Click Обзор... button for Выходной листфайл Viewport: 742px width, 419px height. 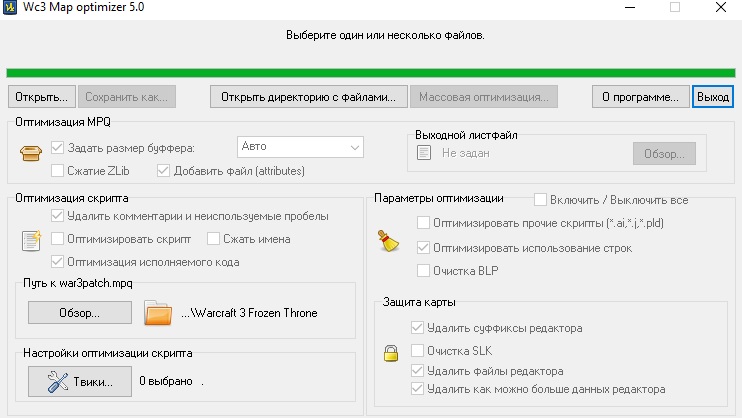(664, 154)
